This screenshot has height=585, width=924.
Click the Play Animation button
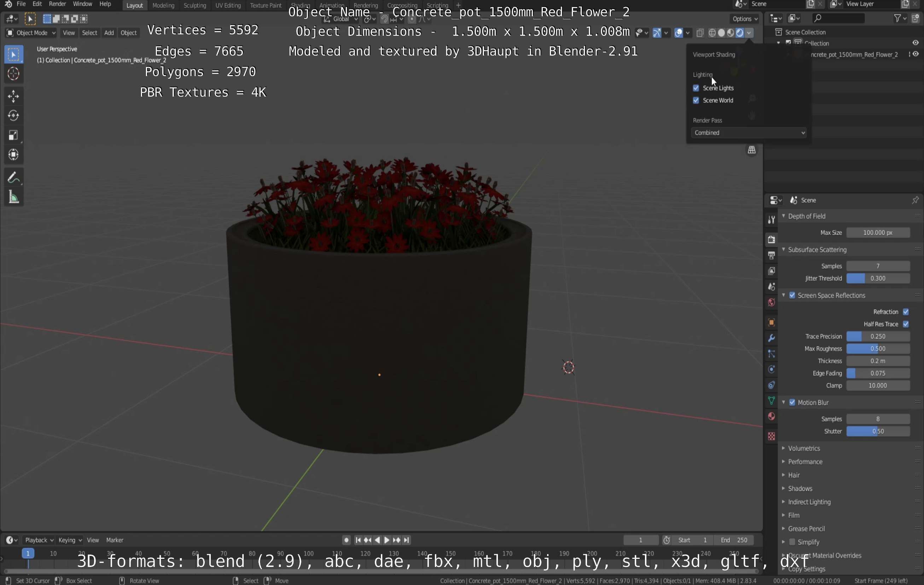pos(387,540)
